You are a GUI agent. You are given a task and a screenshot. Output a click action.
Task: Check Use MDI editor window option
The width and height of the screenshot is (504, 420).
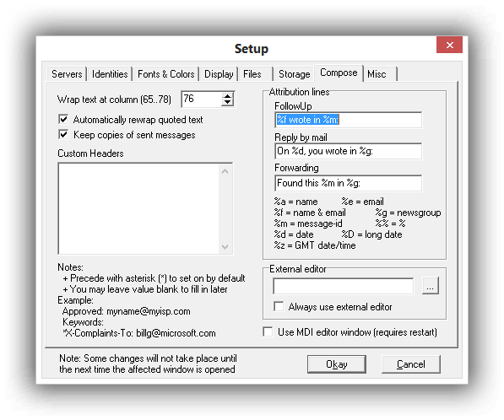(x=268, y=331)
